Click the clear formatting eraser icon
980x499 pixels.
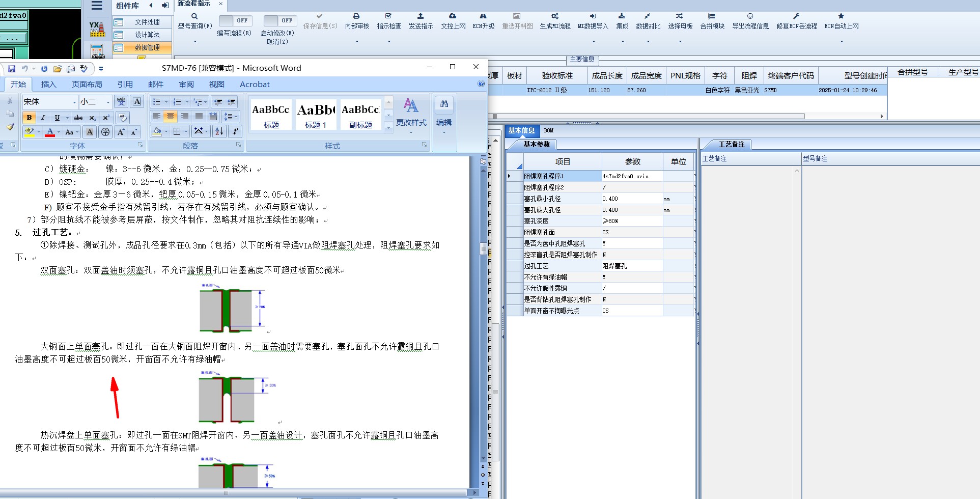point(122,118)
